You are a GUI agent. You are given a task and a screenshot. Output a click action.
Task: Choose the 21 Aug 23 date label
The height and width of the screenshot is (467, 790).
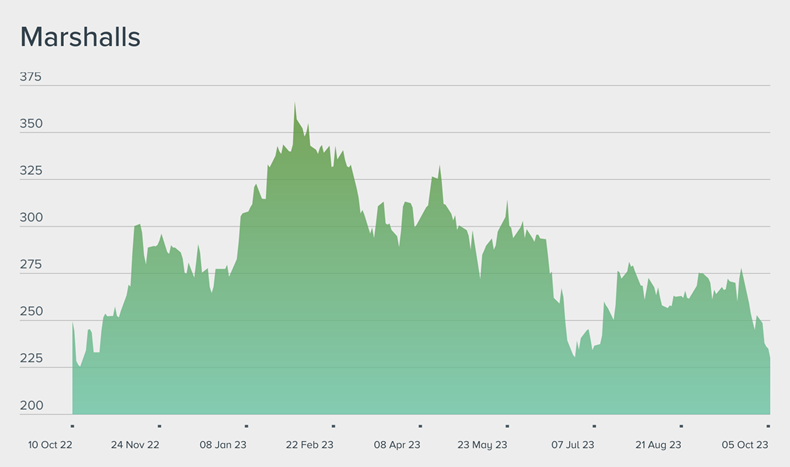click(x=658, y=445)
